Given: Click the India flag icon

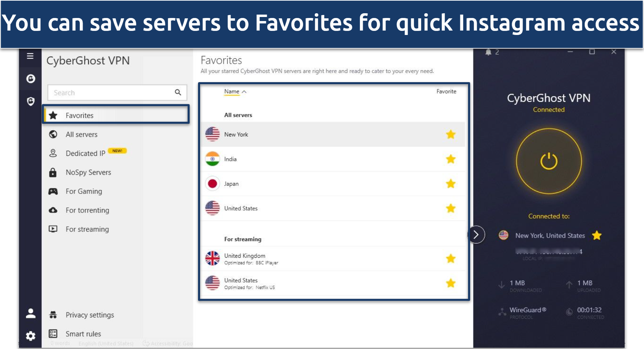Looking at the screenshot, I should tap(213, 159).
